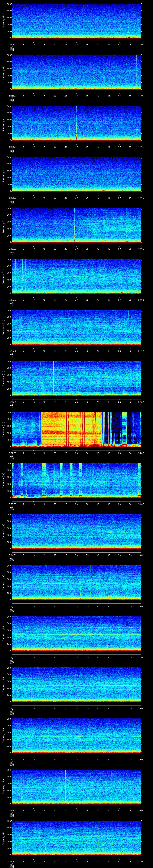This screenshot has width=153, height=868.
Task: Select the 26:00 end-of-row time label
Action: point(141,606)
